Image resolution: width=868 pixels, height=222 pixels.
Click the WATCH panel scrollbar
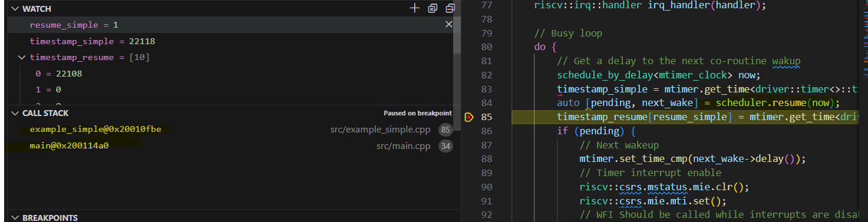click(457, 35)
